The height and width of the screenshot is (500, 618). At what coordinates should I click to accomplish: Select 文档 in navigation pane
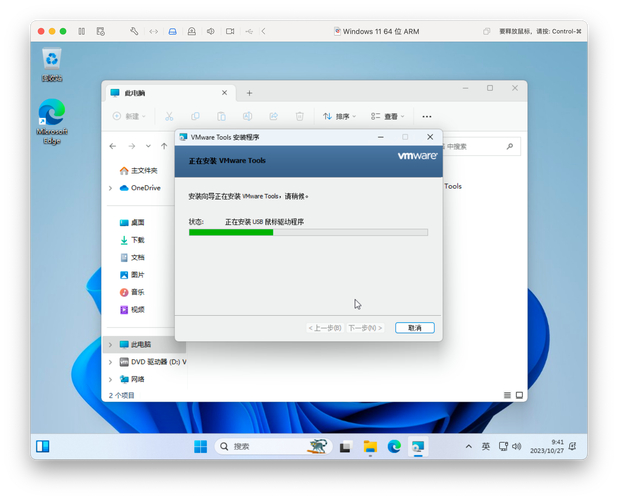[132, 257]
